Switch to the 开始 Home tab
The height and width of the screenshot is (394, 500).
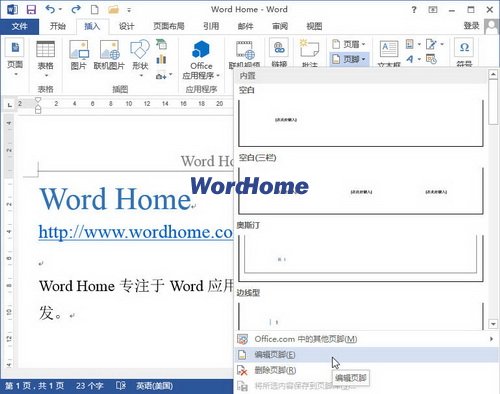tap(58, 26)
